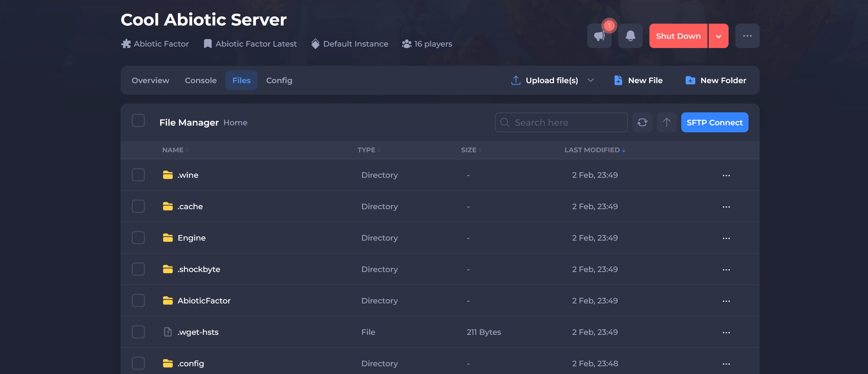868x374 pixels.
Task: Click the Abiotic Factor Latest bookmark icon
Action: (208, 44)
